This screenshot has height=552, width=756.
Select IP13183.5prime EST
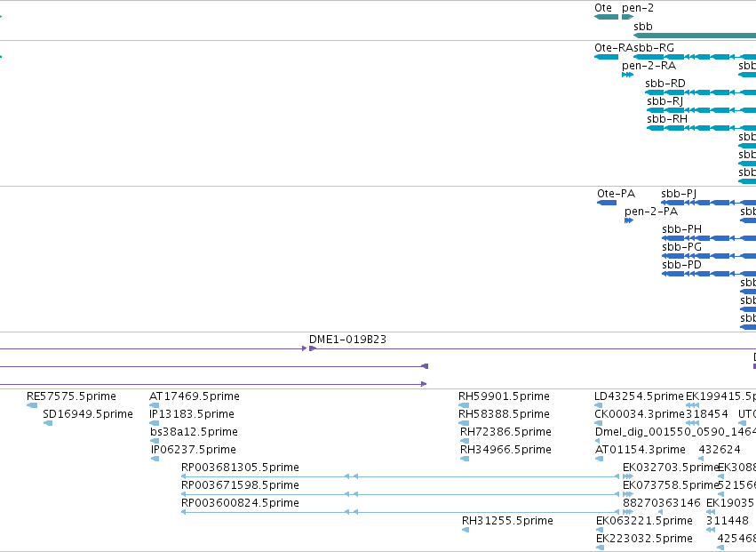click(x=155, y=423)
